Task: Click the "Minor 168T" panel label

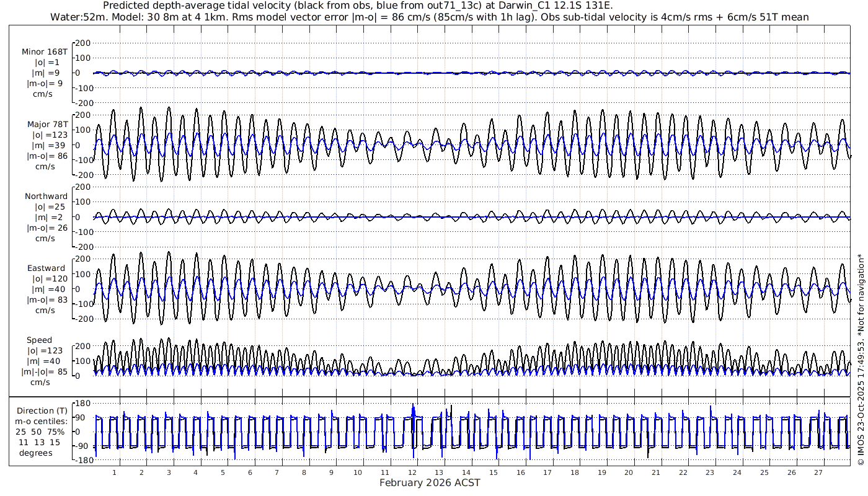Action: pos(45,51)
